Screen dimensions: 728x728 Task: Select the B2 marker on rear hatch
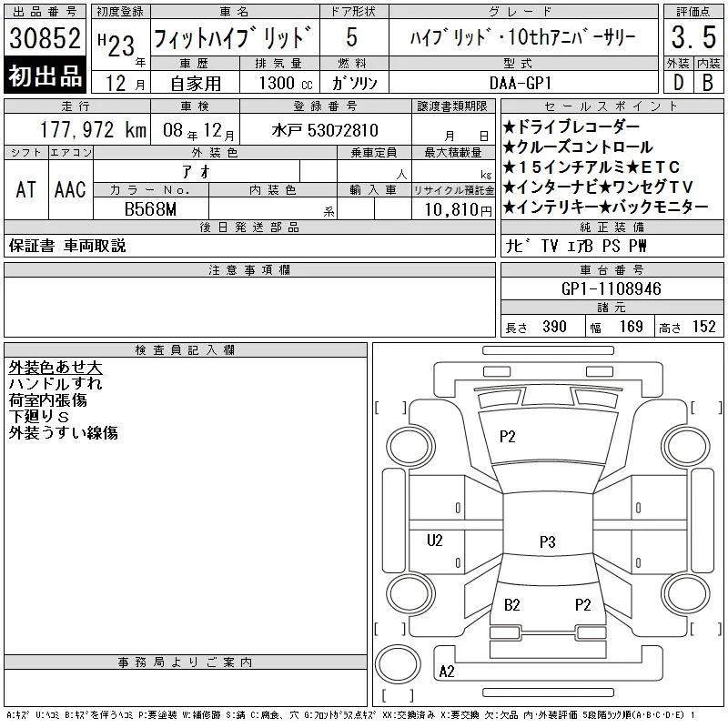511,604
